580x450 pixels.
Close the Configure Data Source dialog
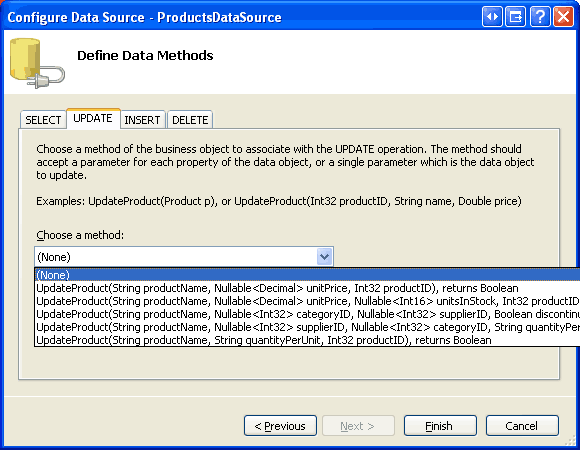pyautogui.click(x=563, y=17)
